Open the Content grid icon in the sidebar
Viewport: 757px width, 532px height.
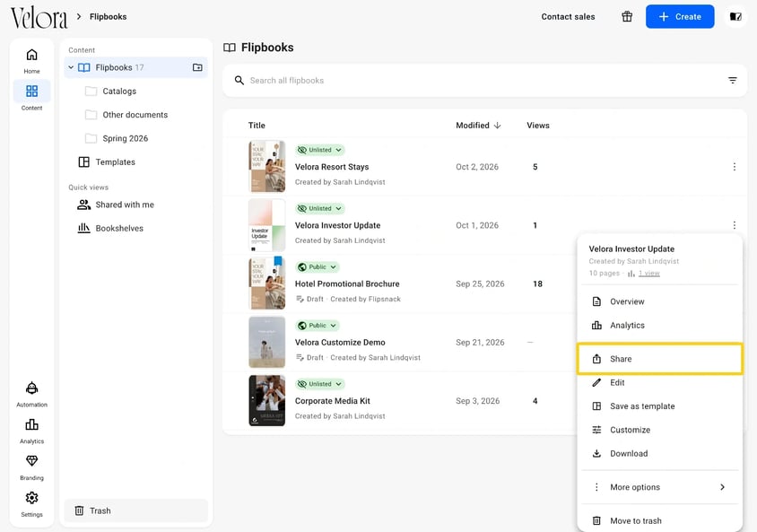coord(32,91)
